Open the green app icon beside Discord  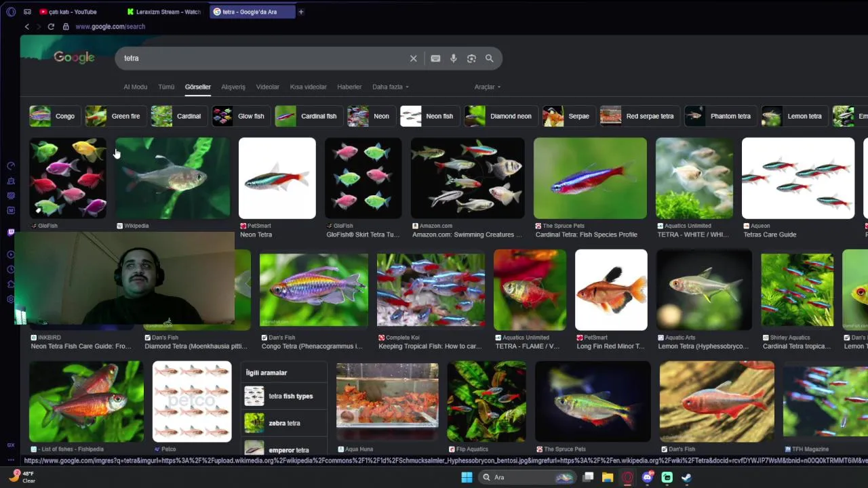(667, 477)
